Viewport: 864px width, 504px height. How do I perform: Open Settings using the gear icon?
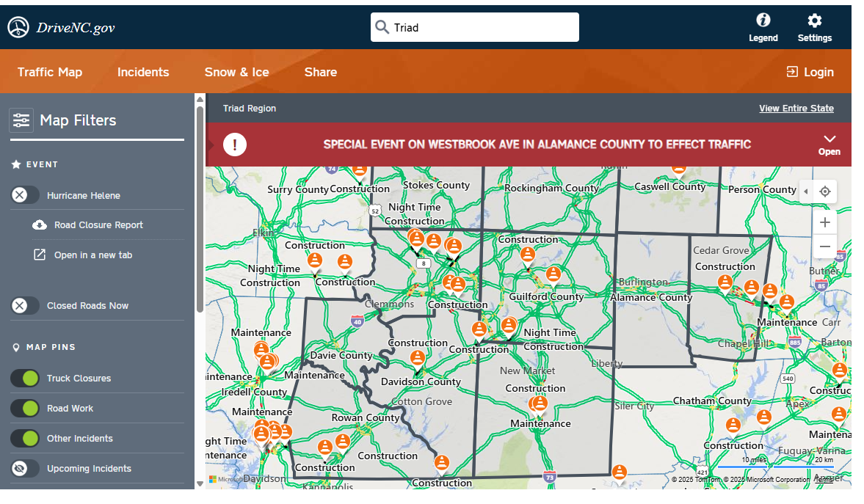pos(814,22)
